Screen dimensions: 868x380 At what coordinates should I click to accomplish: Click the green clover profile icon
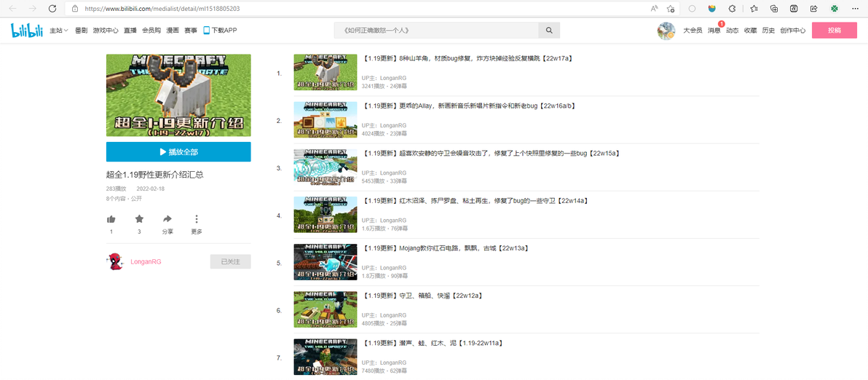835,9
